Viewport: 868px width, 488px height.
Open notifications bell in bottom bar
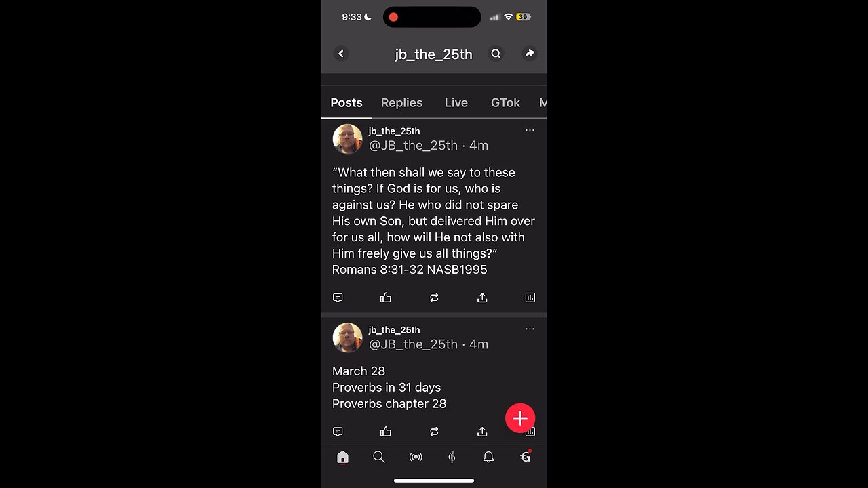pyautogui.click(x=488, y=457)
